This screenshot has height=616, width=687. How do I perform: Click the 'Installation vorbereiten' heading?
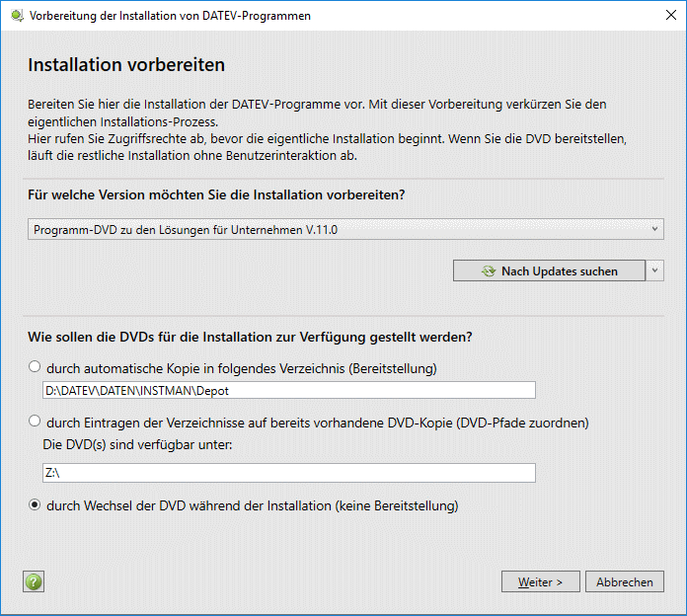point(126,65)
